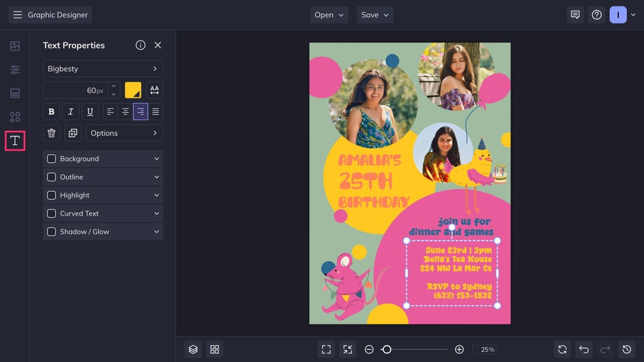Select the 'join us for dinner' text
This screenshot has height=362, width=644.
click(x=451, y=227)
